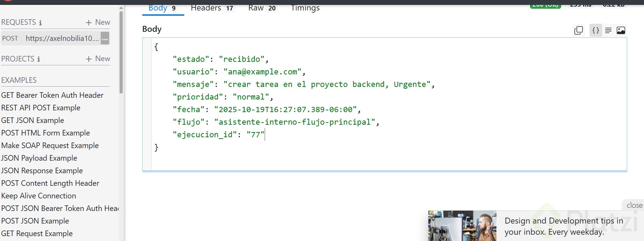Image resolution: width=644 pixels, height=241 pixels.
Task: Click the advertisement photo thumbnail
Action: 462,226
